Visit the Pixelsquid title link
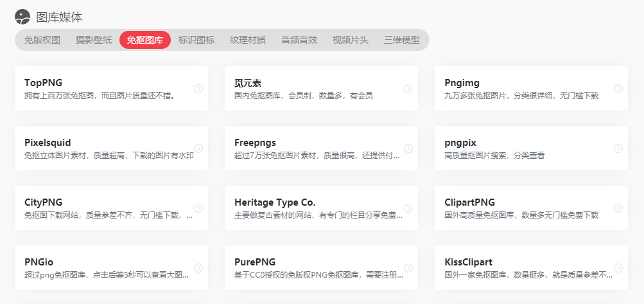 (x=48, y=143)
